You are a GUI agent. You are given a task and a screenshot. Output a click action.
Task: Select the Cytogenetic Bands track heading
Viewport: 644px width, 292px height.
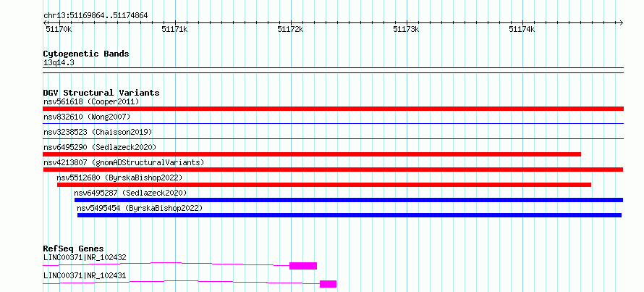tap(86, 54)
